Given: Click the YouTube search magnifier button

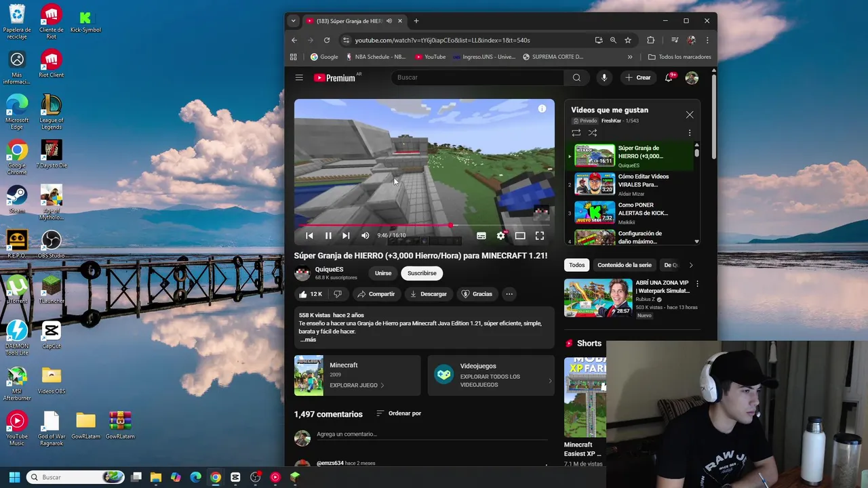Looking at the screenshot, I should click(576, 77).
